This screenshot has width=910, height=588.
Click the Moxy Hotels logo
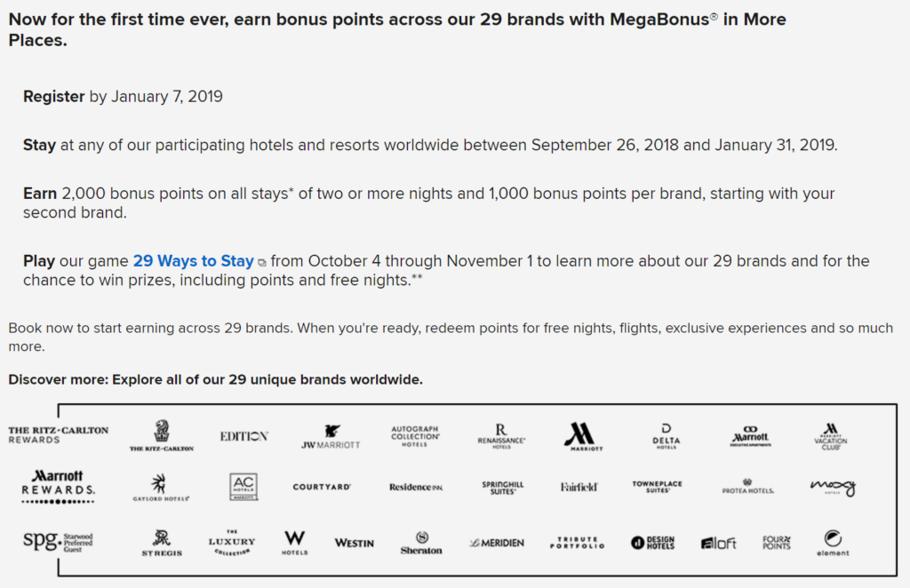point(831,488)
